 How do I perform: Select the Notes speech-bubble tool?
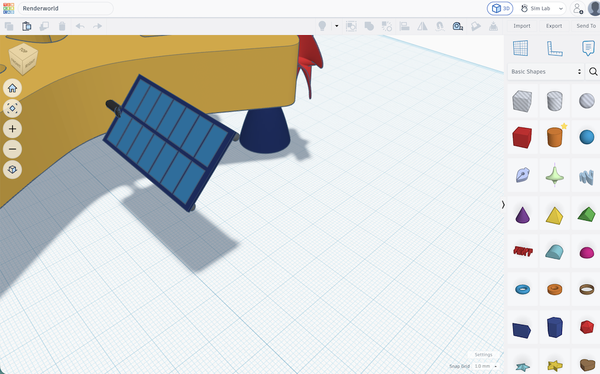[x=588, y=48]
